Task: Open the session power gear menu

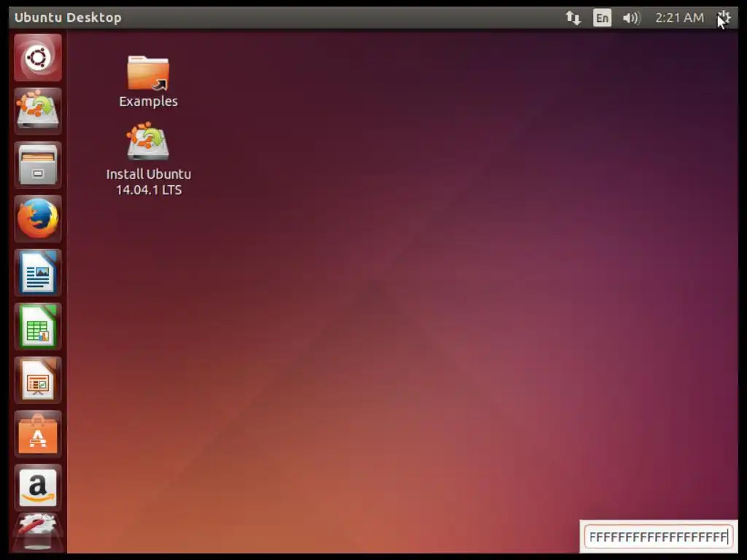Action: tap(724, 18)
